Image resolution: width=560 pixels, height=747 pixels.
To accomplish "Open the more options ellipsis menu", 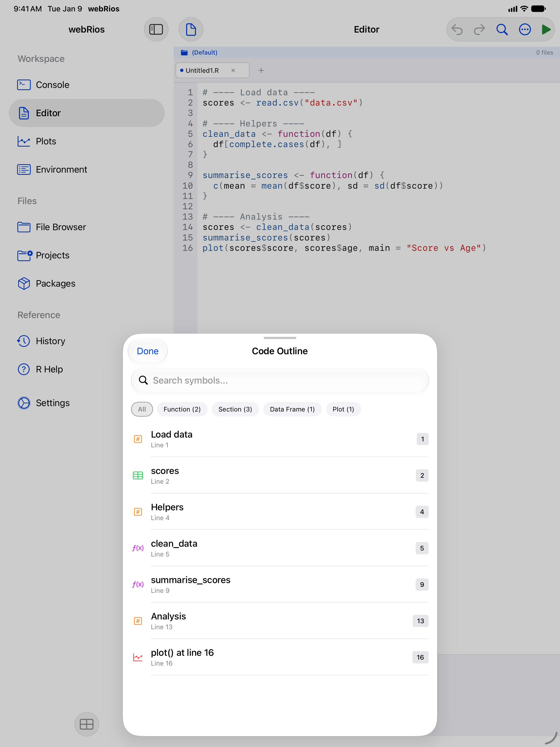I will tap(524, 29).
